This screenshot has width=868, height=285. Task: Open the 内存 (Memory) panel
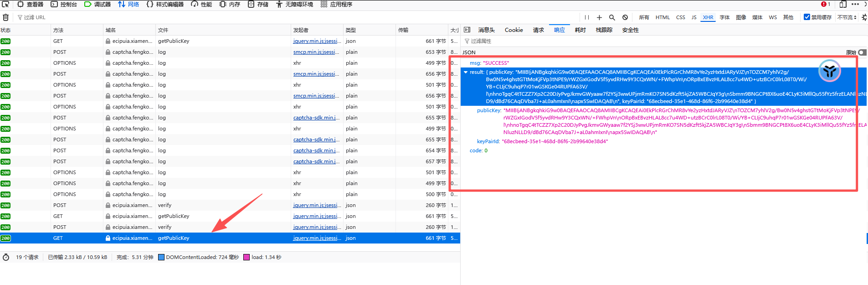point(230,4)
